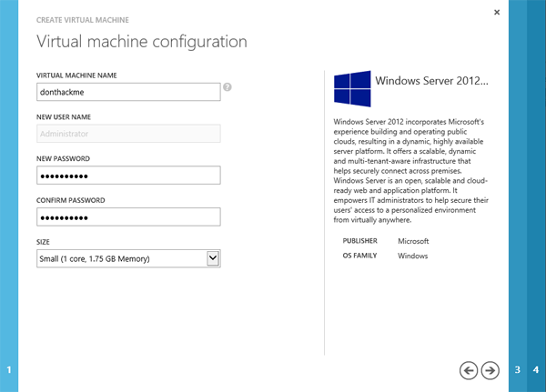
Task: Click the Size dropdown chevron arrow
Action: pyautogui.click(x=213, y=259)
